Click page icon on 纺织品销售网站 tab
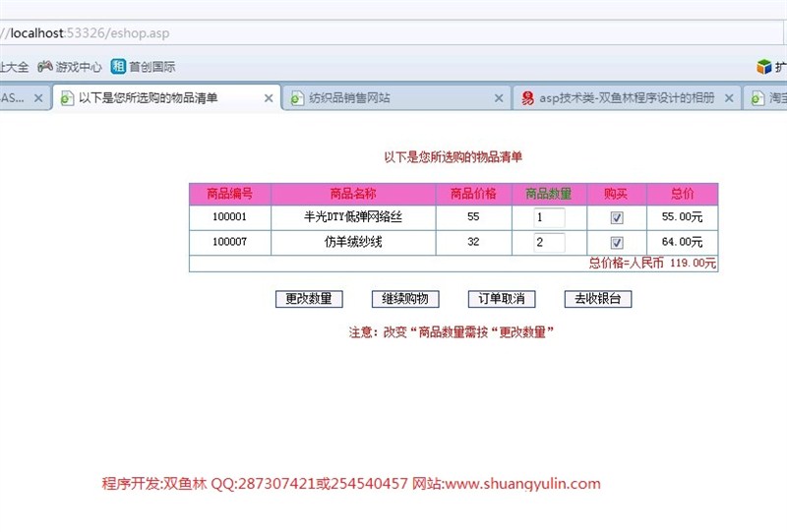The width and height of the screenshot is (787, 532). tap(297, 98)
